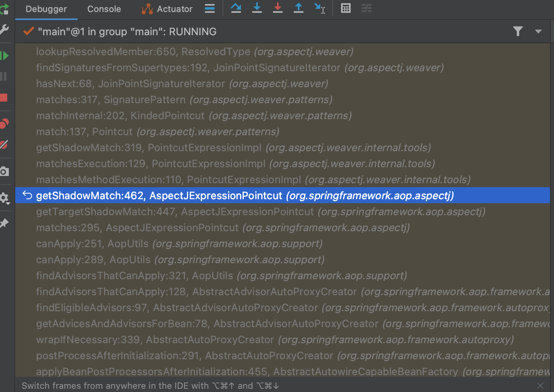Select frame getTargetShadowMatch:447
Viewport: 554px width, 392px height.
(x=282, y=212)
